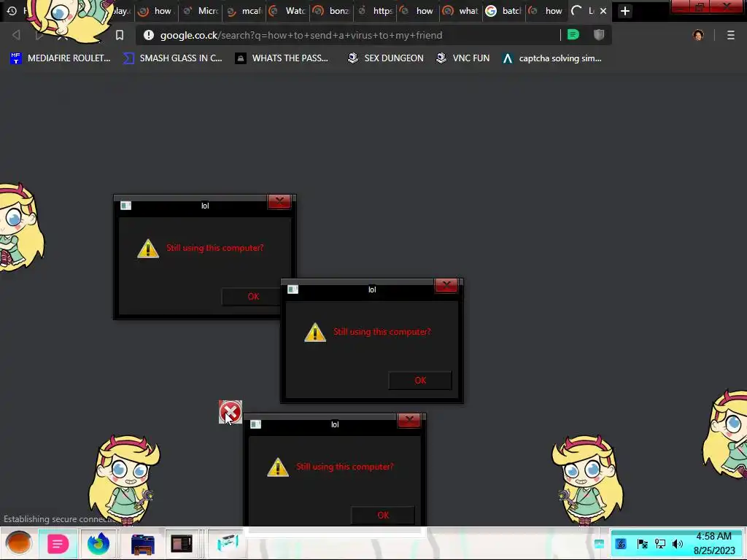
Task: Switch to the 'bonz' tab
Action: [x=332, y=10]
